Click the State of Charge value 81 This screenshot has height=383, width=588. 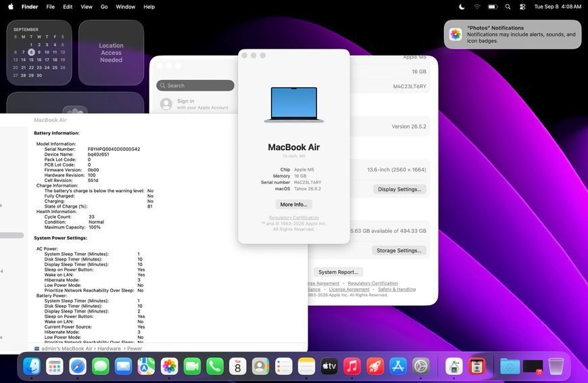(x=150, y=206)
